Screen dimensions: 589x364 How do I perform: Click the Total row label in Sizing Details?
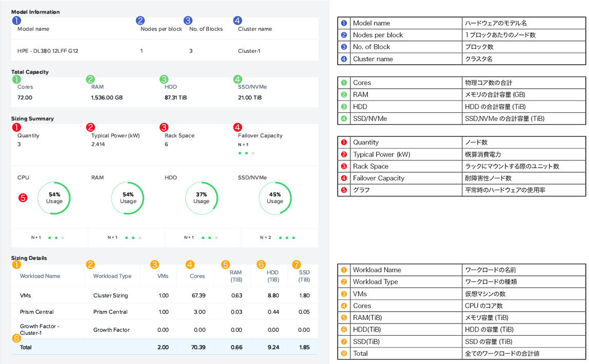click(x=26, y=347)
